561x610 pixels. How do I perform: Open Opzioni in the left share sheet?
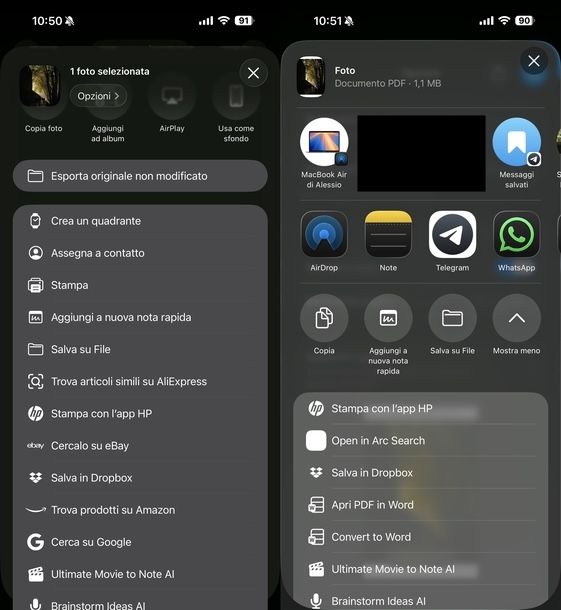pyautogui.click(x=98, y=96)
